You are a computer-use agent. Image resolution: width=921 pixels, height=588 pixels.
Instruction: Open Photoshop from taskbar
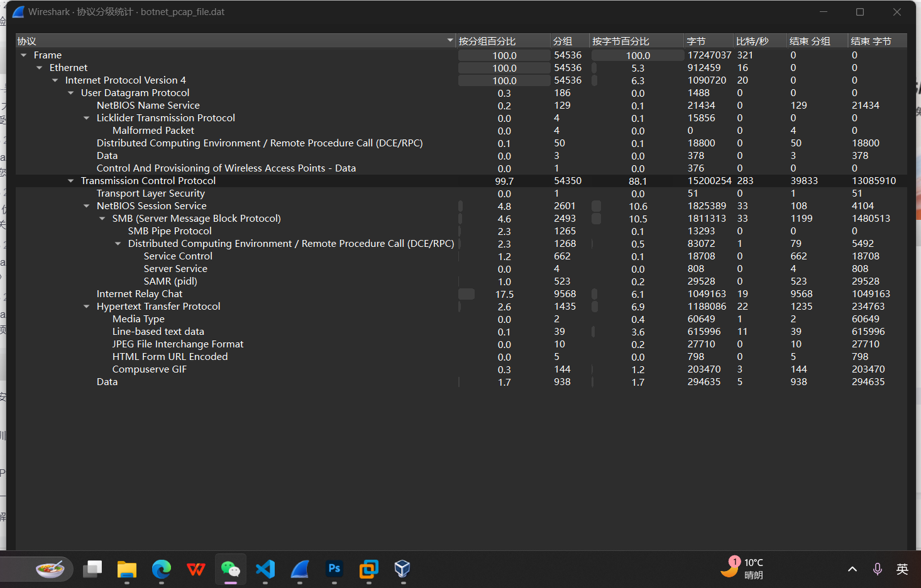(334, 569)
